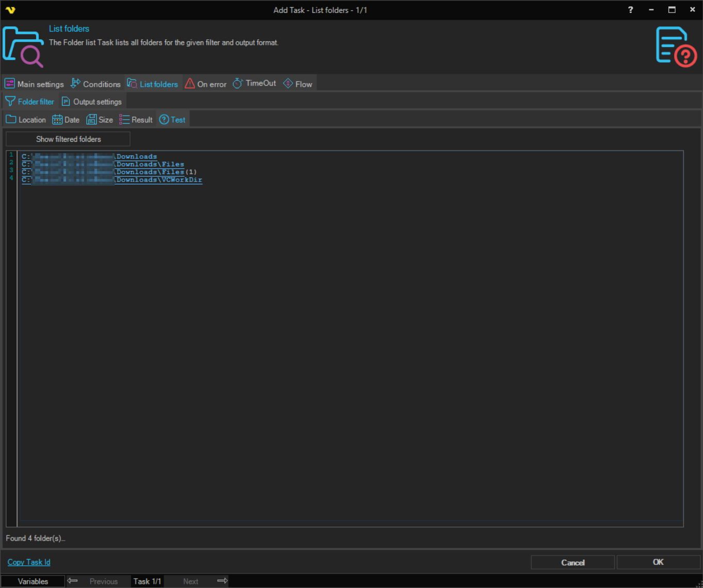
Task: Click the Copy Task Id link
Action: click(x=29, y=562)
